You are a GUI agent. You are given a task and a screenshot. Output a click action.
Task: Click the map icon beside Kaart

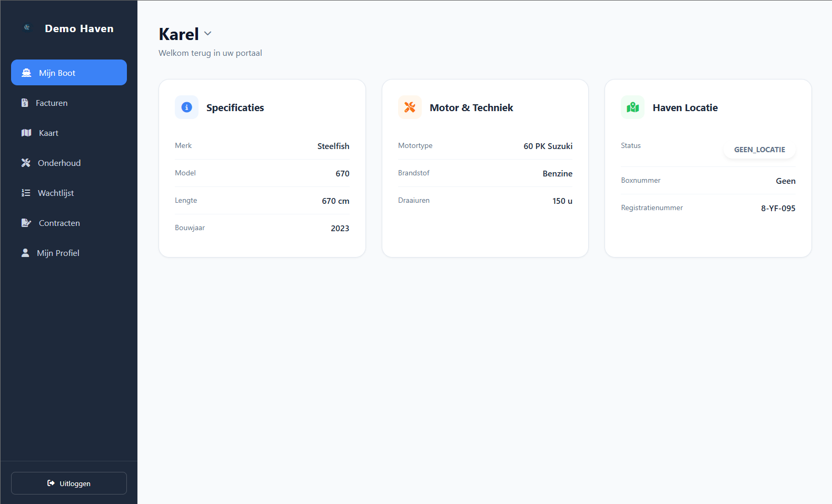26,133
